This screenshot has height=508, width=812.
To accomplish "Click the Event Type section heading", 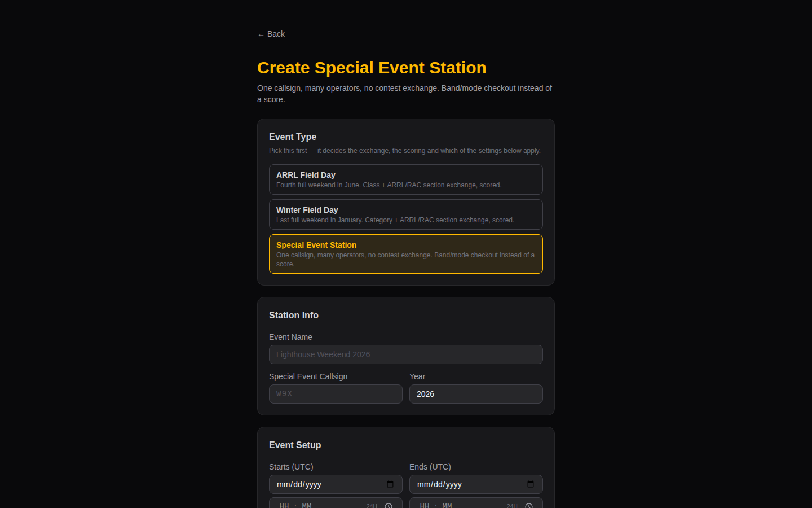I will tap(293, 137).
